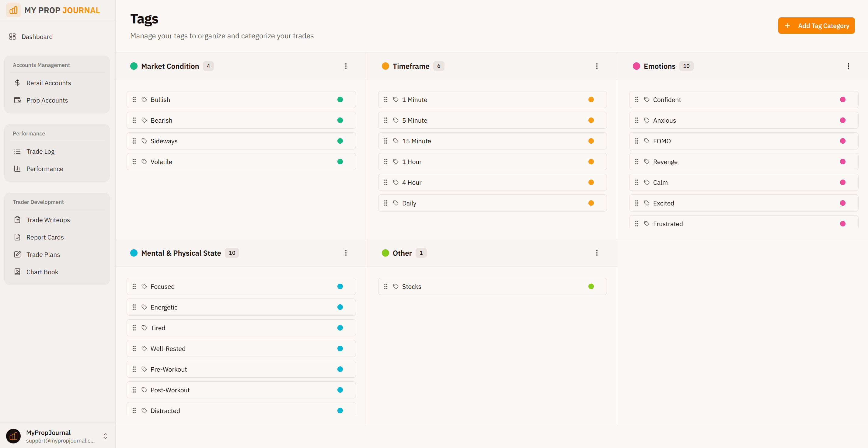Click the drag handle of Confident tag
The height and width of the screenshot is (448, 868).
pos(637,100)
